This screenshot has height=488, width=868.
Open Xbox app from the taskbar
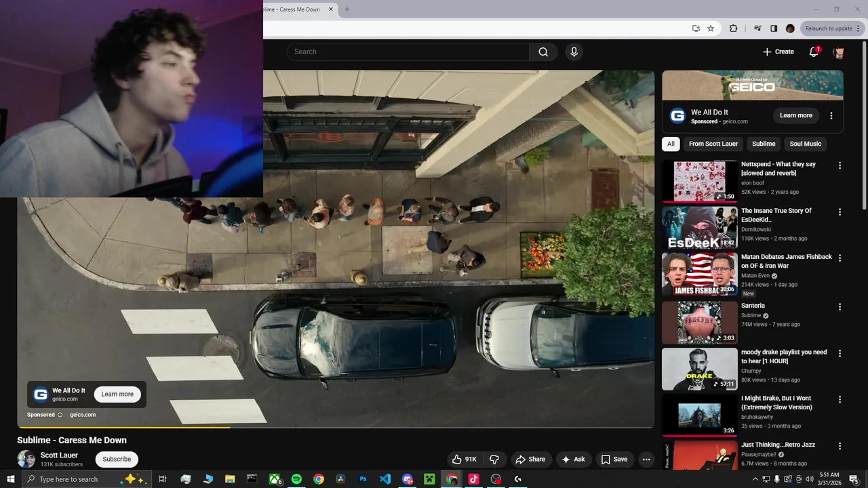[275, 479]
